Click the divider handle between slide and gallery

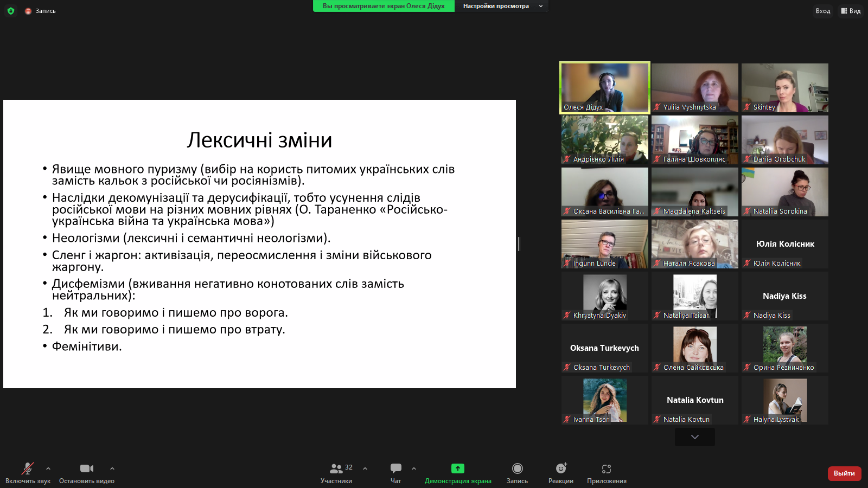click(x=519, y=244)
